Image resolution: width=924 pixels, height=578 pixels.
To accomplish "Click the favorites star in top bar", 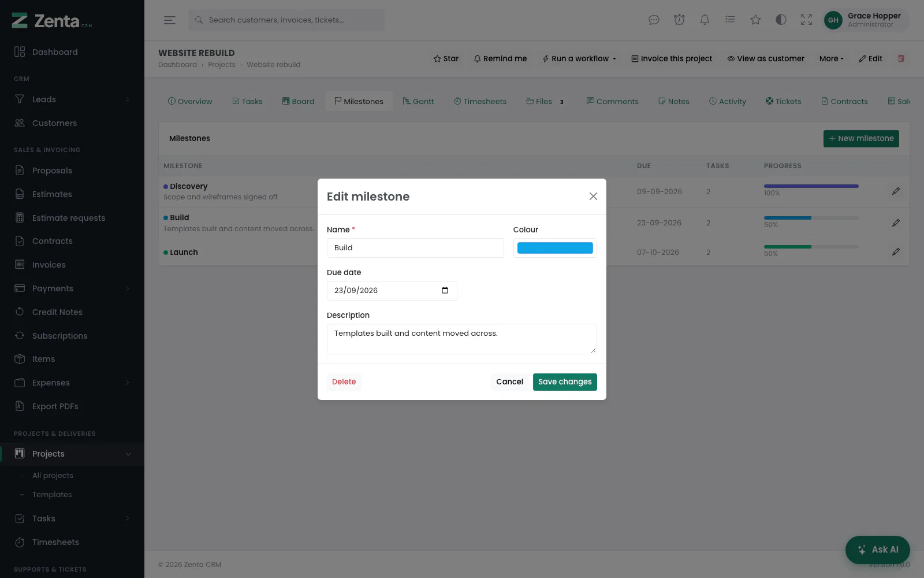I will coord(755,20).
